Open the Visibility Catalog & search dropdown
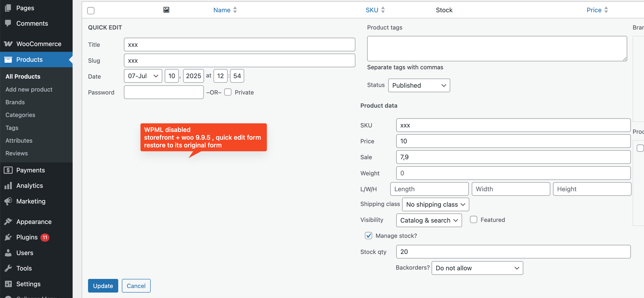The height and width of the screenshot is (298, 644). coord(429,220)
